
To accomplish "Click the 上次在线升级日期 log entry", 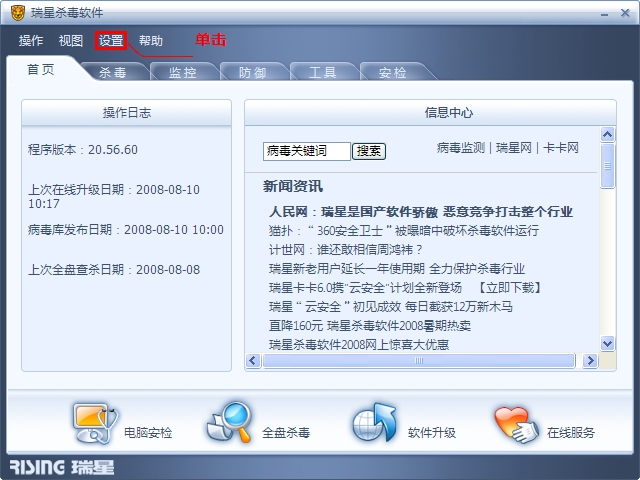I will click(114, 196).
